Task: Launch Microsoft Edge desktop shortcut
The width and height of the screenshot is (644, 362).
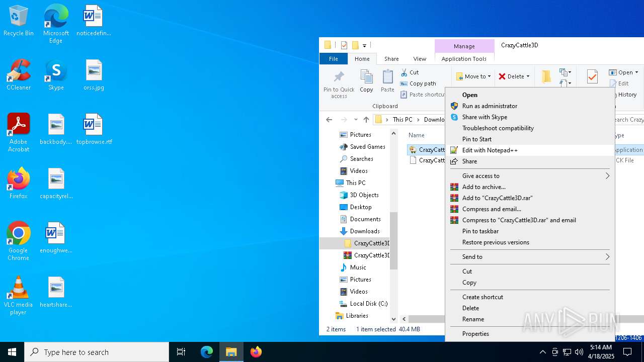Action: point(56,24)
